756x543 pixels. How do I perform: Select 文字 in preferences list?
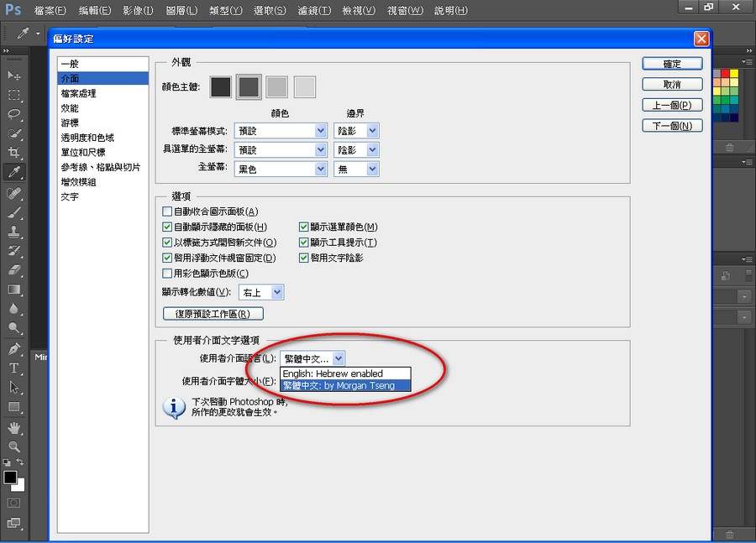pos(102,196)
